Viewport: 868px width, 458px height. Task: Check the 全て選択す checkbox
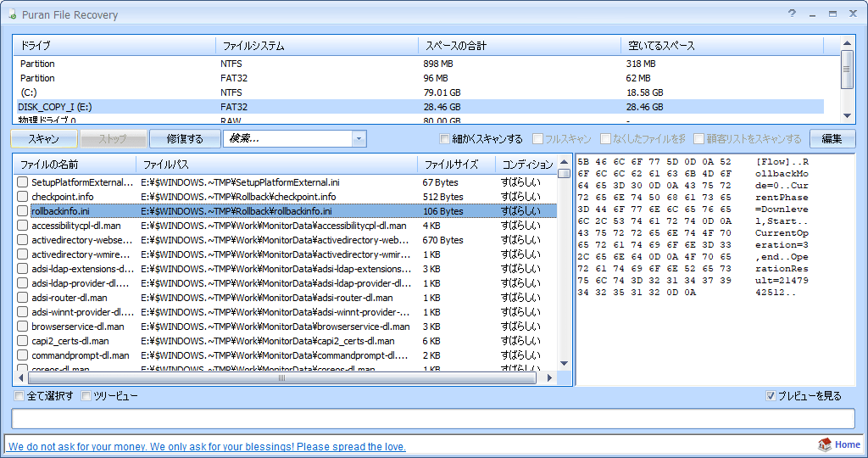(19, 396)
